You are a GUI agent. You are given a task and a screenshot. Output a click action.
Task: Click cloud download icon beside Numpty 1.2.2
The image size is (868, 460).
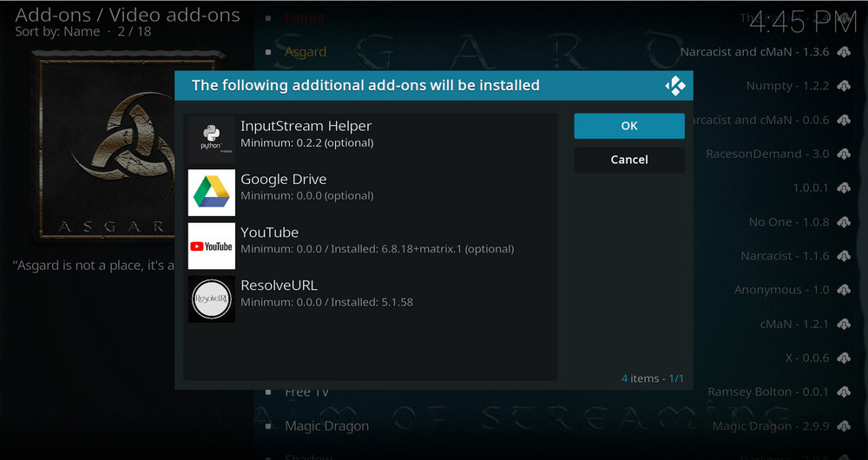[843, 86]
